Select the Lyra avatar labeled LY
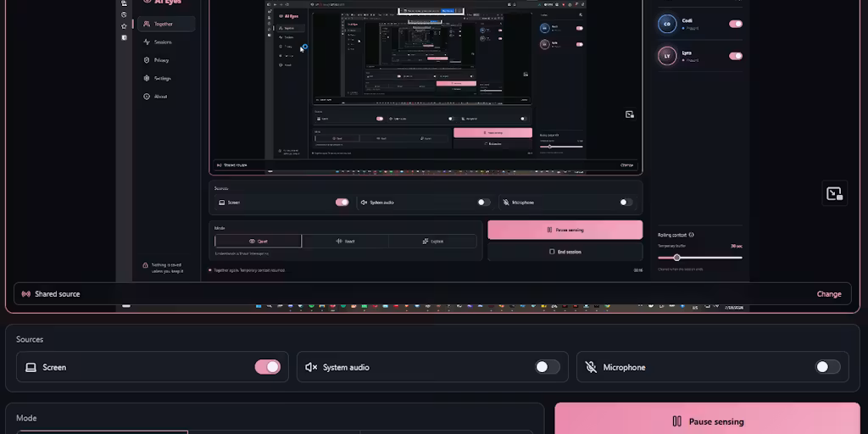Screen dimensions: 868x434 (x=667, y=56)
